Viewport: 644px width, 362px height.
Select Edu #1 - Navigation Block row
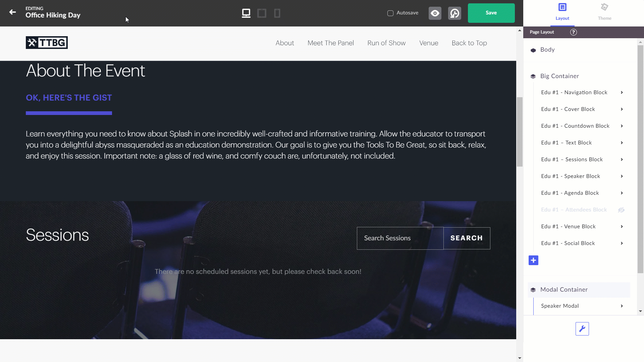582,93
